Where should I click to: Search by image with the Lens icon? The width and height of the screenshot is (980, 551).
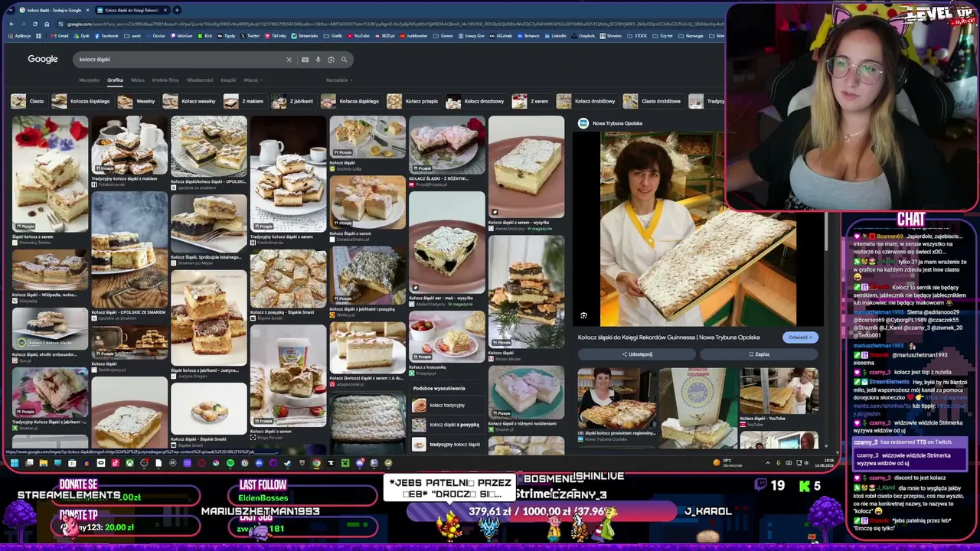[331, 60]
